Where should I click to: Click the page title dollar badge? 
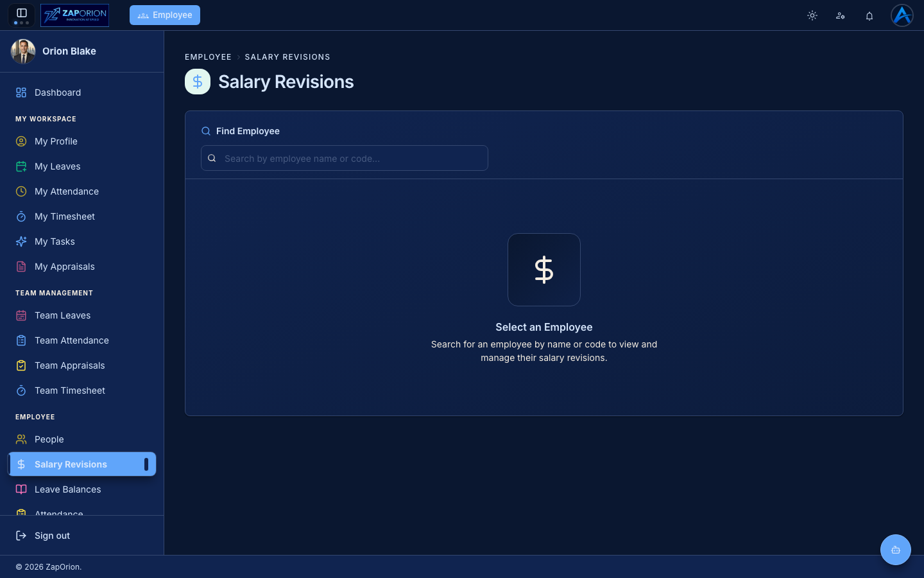[198, 82]
